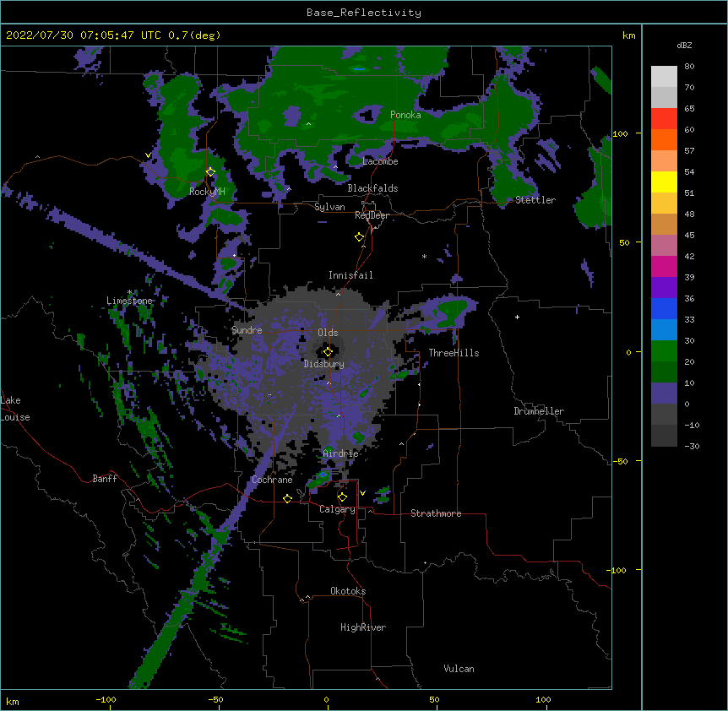The height and width of the screenshot is (711, 728).
Task: Select the blue 33–36 dBZ legend band
Action: (x=664, y=308)
